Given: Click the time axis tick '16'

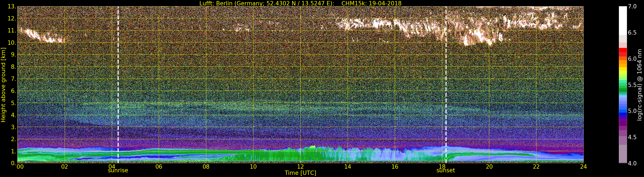Looking at the screenshot, I should (395, 166).
